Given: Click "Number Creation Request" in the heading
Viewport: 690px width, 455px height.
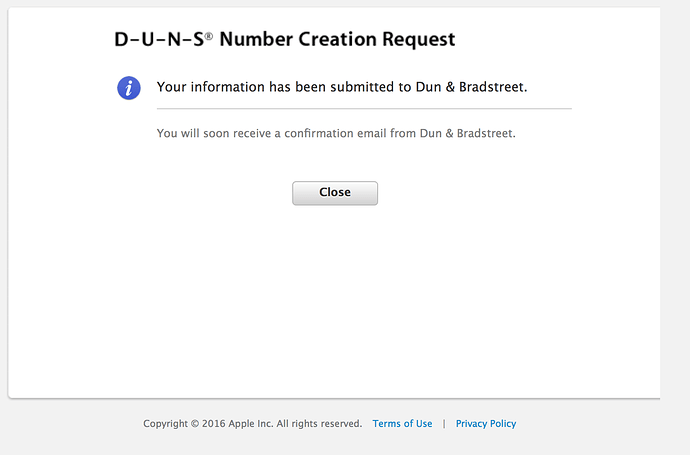Looking at the screenshot, I should pos(337,39).
